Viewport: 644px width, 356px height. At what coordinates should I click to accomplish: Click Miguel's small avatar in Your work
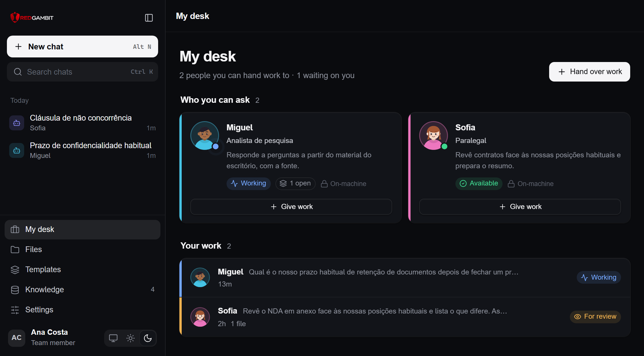tap(200, 277)
